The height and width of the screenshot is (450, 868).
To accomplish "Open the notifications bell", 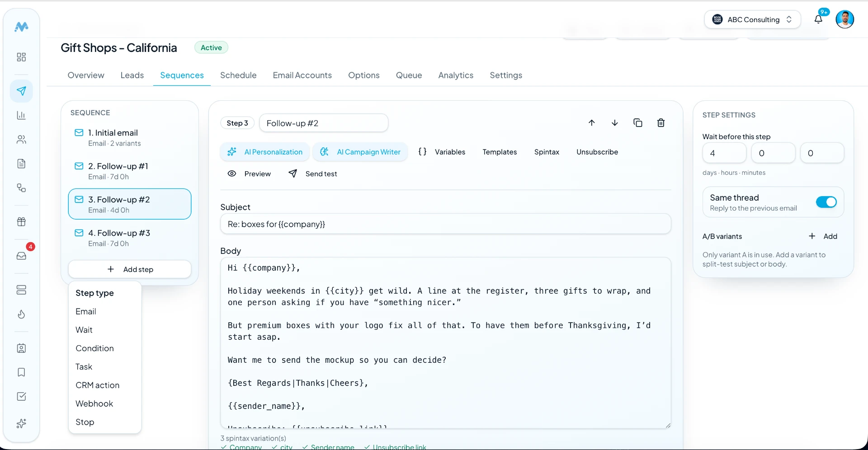I will point(818,19).
